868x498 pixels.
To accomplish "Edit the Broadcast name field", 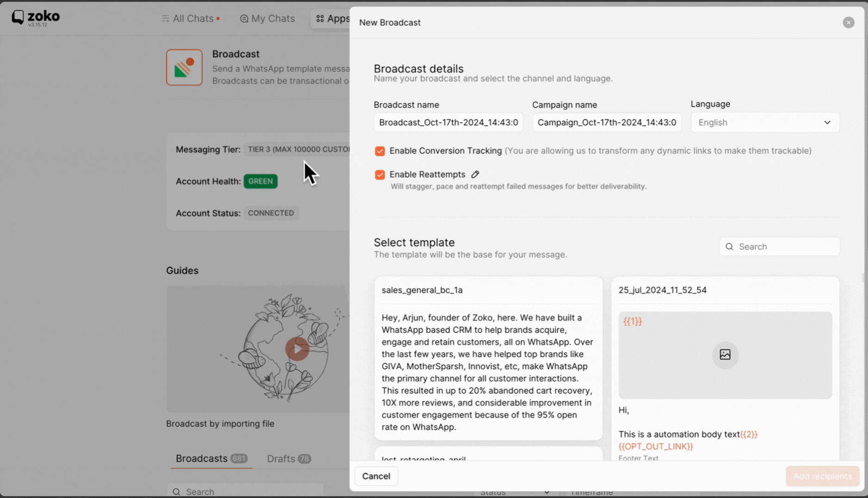I will 448,122.
